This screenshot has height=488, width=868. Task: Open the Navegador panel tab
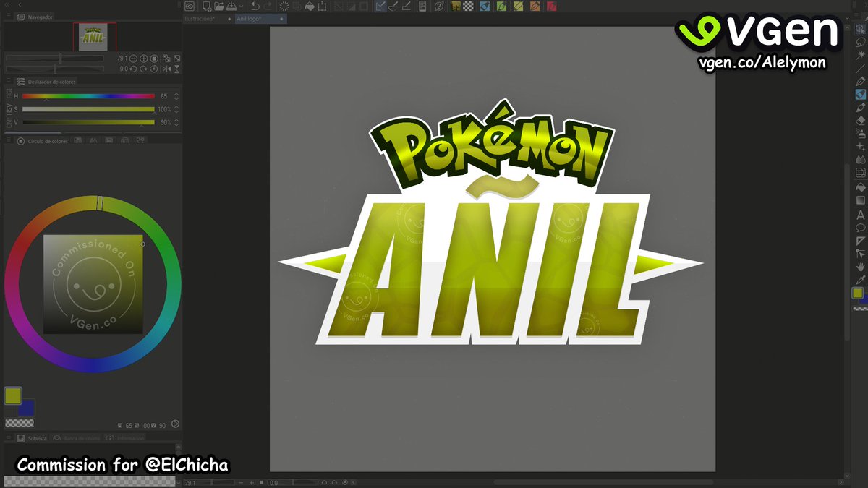pyautogui.click(x=36, y=16)
